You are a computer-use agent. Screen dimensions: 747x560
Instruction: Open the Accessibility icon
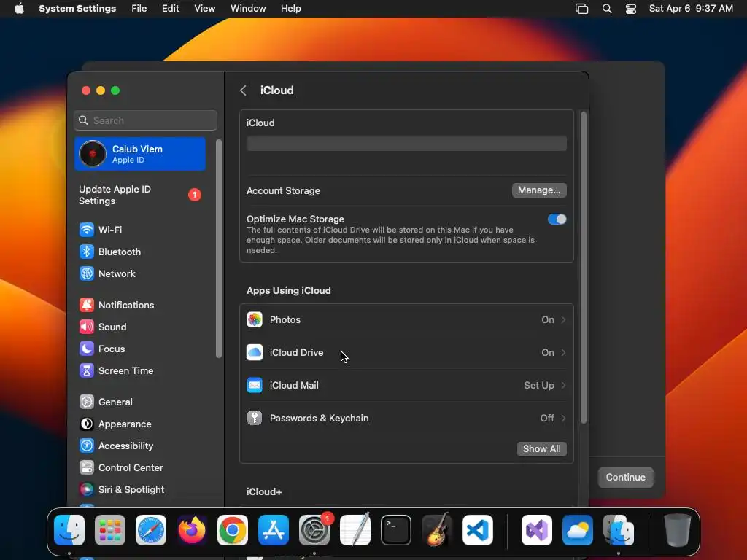pos(87,446)
